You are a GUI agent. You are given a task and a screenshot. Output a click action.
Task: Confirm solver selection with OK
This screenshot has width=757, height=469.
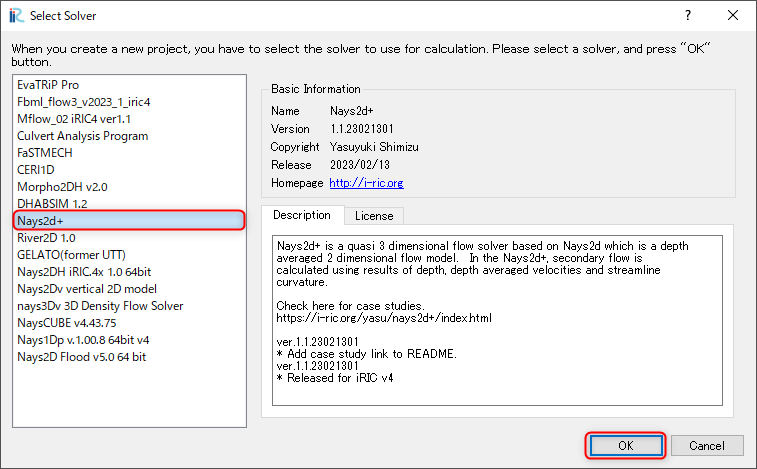[626, 445]
